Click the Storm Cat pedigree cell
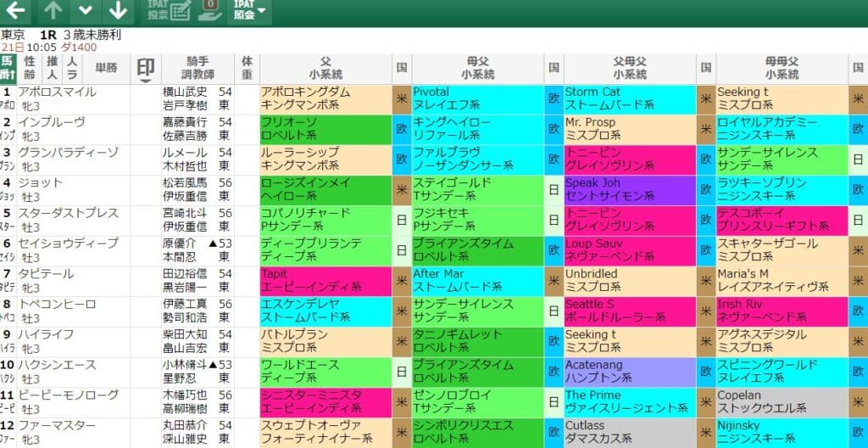The width and height of the screenshot is (868, 448). coord(630,98)
